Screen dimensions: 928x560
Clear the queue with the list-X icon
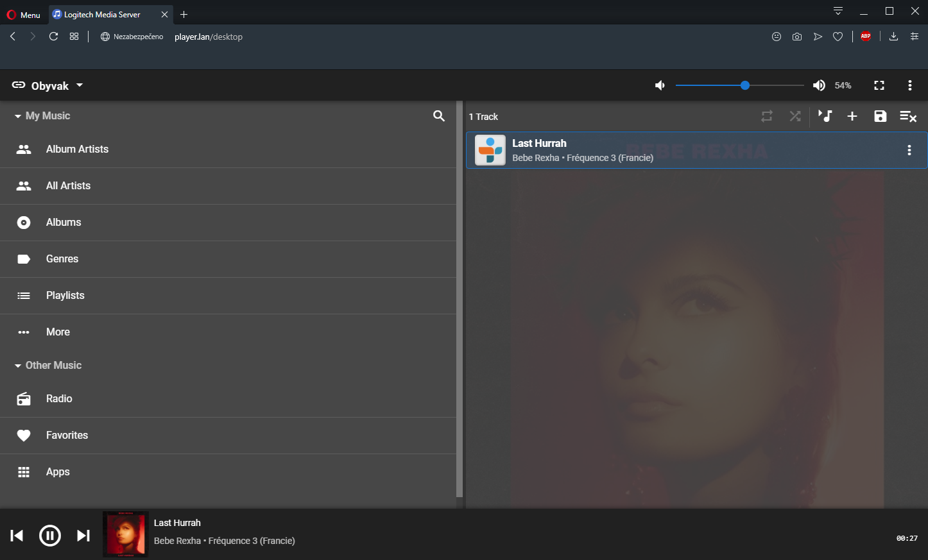[x=908, y=116]
